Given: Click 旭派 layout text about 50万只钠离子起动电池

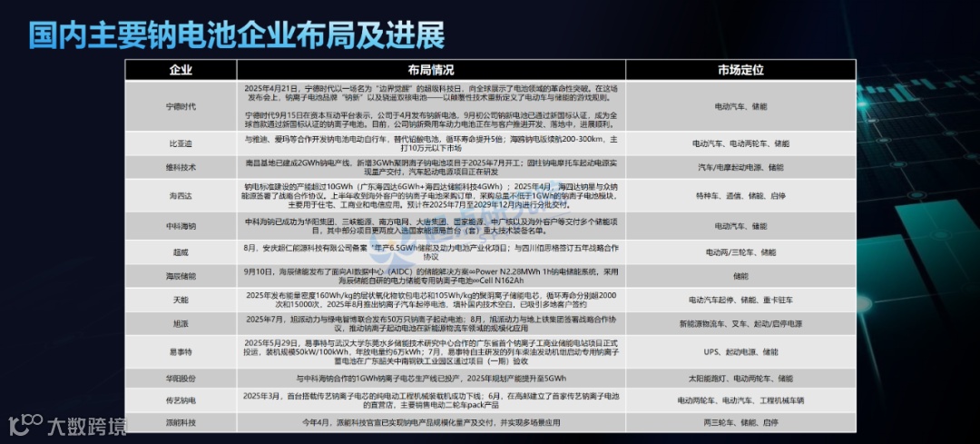Looking at the screenshot, I should pos(431,324).
